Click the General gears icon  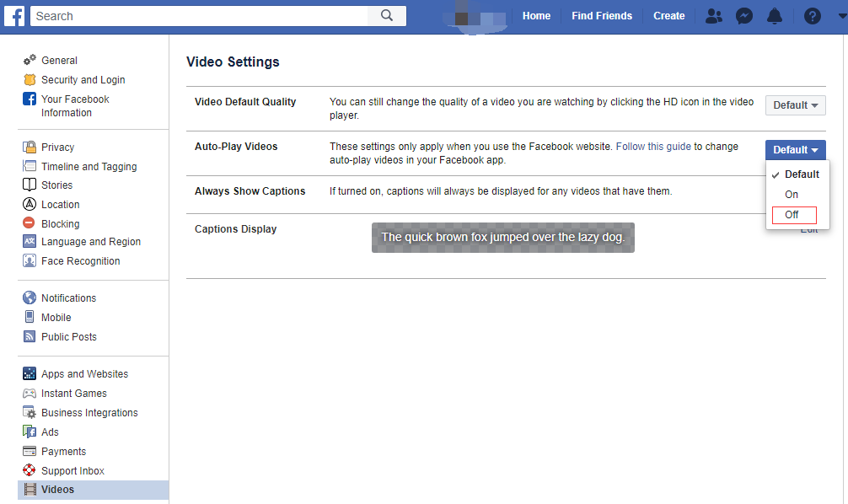pos(30,60)
